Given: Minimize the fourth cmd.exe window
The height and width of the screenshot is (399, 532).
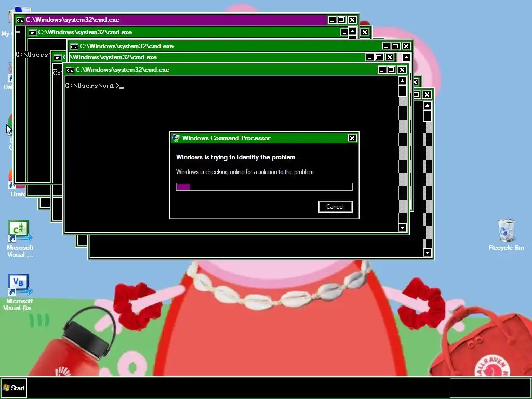Looking at the screenshot, I should pyautogui.click(x=369, y=57).
